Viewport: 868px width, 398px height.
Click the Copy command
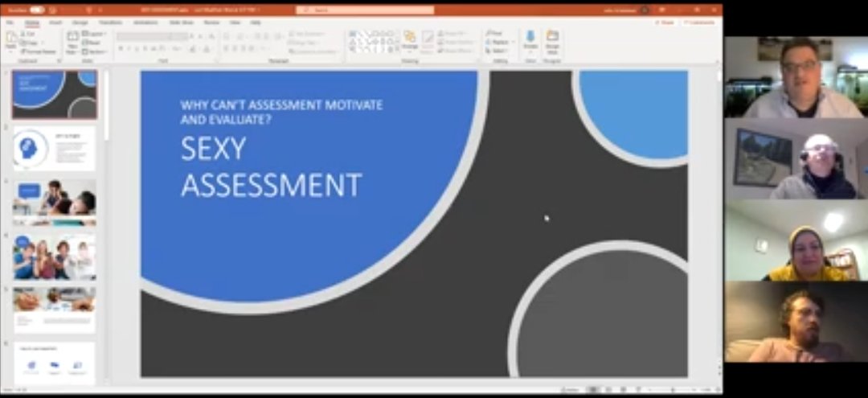click(x=31, y=43)
